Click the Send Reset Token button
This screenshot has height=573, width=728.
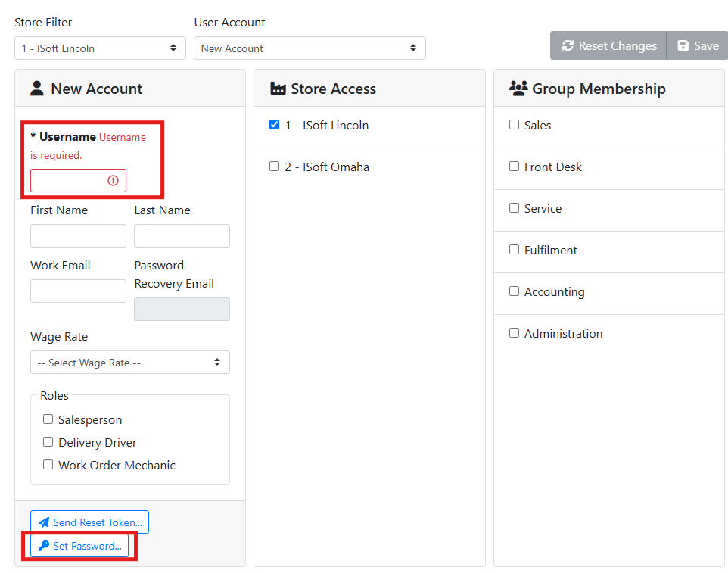[x=89, y=522]
